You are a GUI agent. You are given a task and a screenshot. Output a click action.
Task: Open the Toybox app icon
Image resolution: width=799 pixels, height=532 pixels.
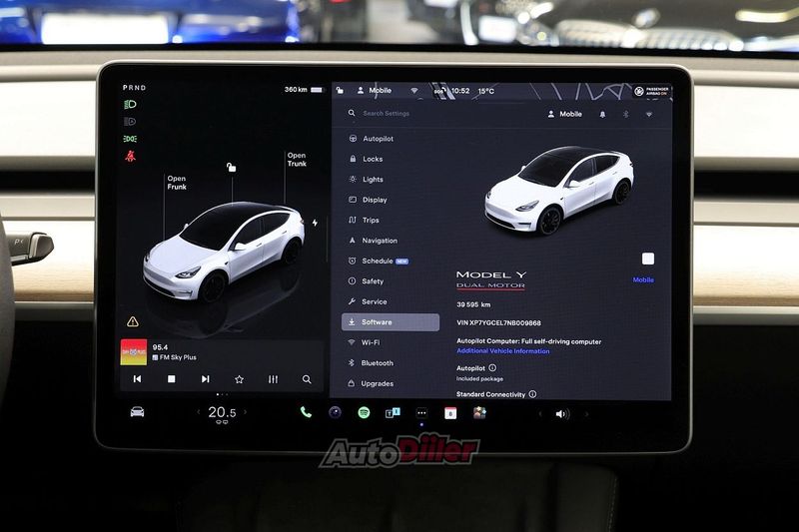coord(479,413)
